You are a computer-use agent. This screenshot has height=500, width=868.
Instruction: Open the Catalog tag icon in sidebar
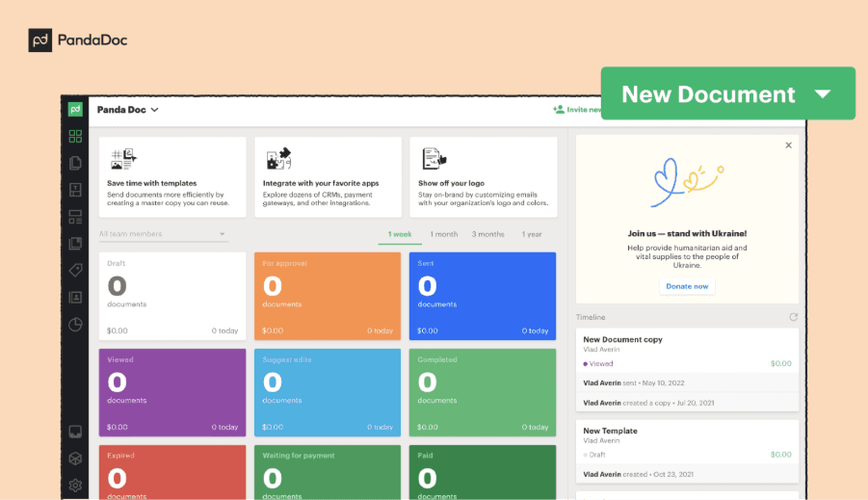pyautogui.click(x=75, y=270)
